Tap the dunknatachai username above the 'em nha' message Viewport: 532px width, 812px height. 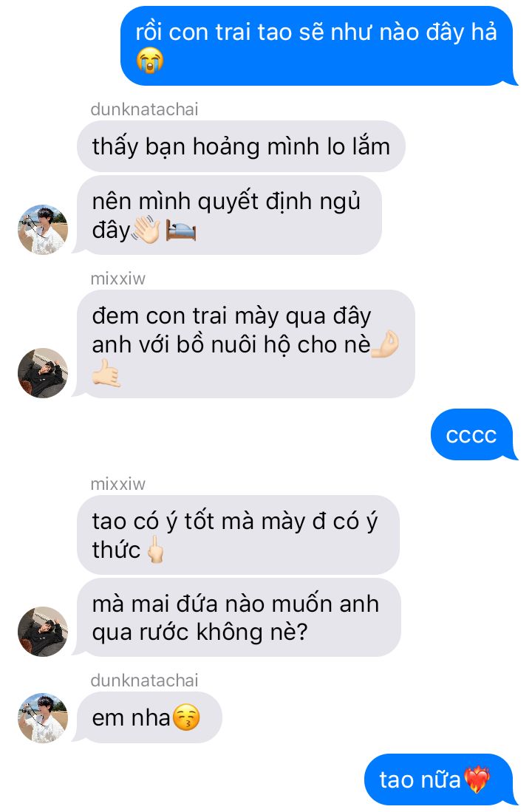pos(144,680)
